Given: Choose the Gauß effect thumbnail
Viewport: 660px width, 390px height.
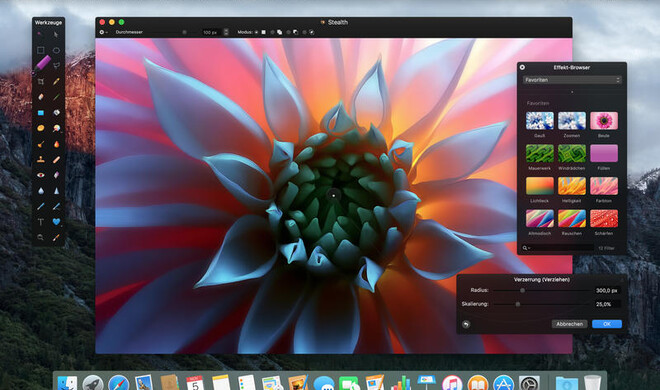Looking at the screenshot, I should pos(540,121).
